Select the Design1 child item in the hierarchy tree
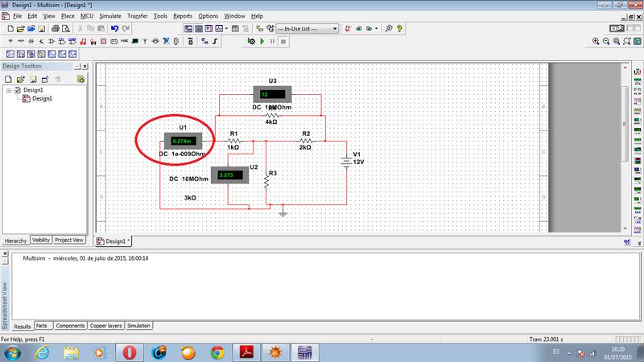The image size is (644, 362). tap(41, 99)
